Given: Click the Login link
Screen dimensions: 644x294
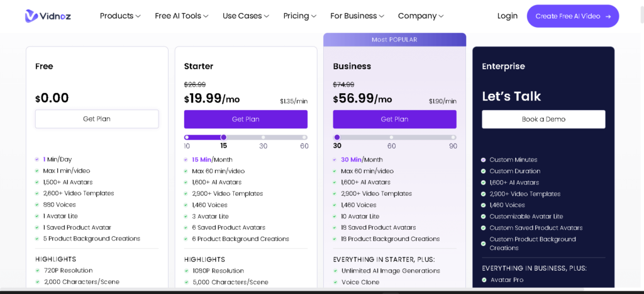Looking at the screenshot, I should [x=507, y=16].
